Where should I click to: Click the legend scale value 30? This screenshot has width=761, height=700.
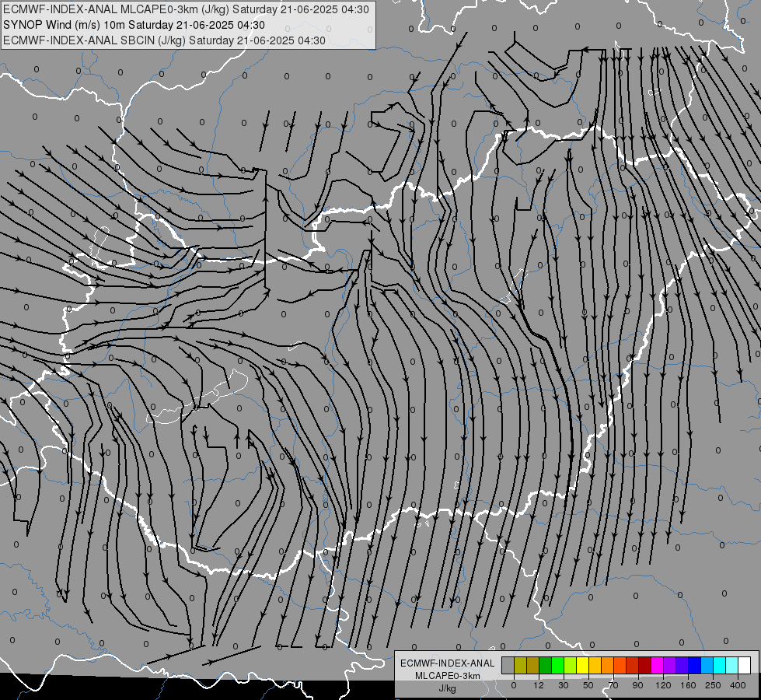(x=564, y=685)
